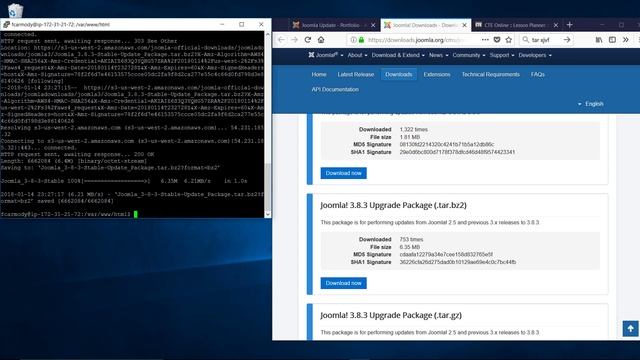Click terminal scrollbar up arrow

pos(268,35)
